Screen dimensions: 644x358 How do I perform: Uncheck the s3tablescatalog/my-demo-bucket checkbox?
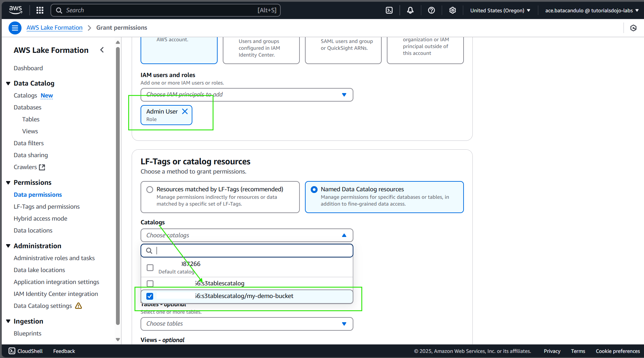coord(150,296)
